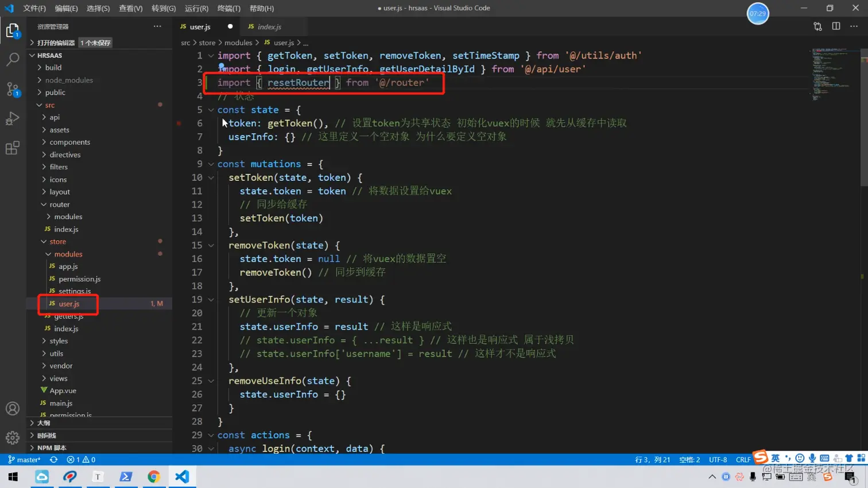Collapse the router folder
This screenshot has height=488, width=868.
tap(99, 204)
